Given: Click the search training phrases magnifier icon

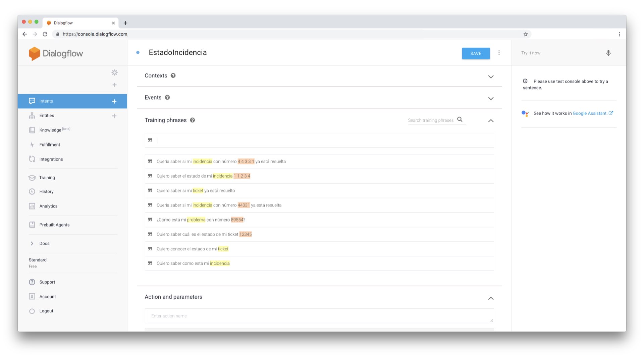Looking at the screenshot, I should pos(460,120).
